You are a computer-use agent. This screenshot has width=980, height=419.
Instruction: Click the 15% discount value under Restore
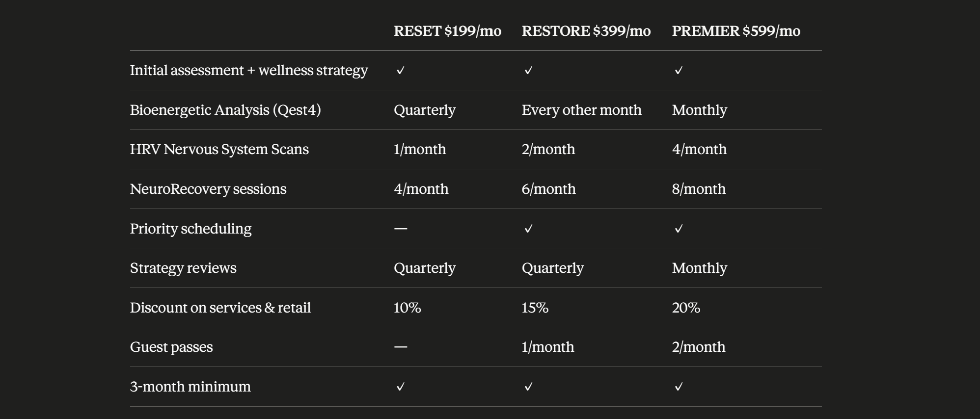(x=535, y=308)
